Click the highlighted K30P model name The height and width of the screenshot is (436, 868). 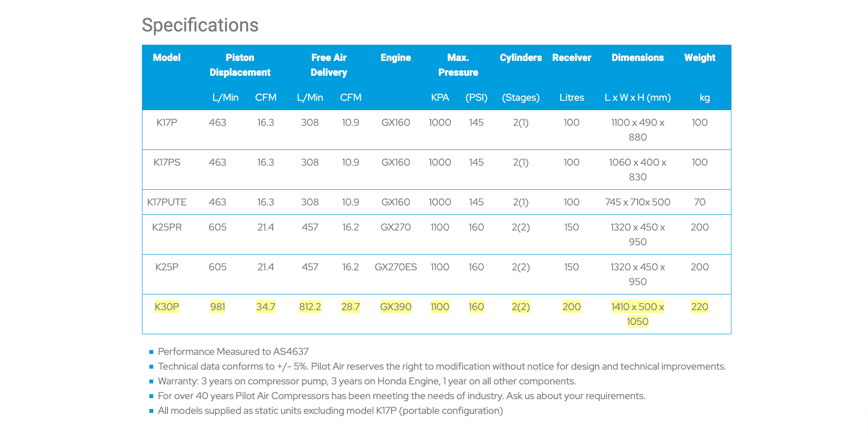167,307
